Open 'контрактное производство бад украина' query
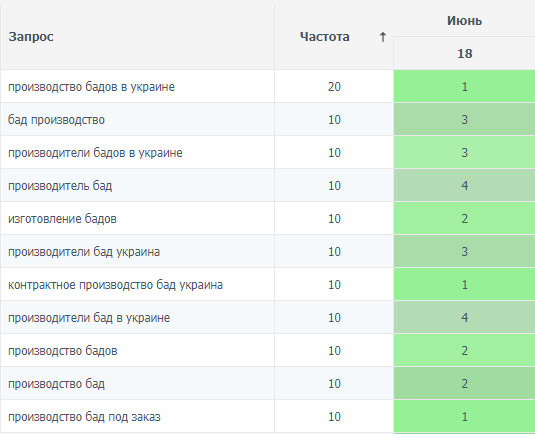 115,285
